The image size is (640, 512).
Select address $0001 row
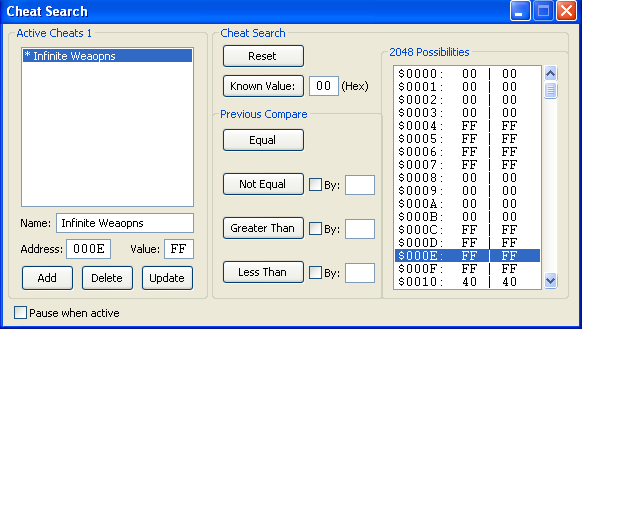pyautogui.click(x=467, y=87)
